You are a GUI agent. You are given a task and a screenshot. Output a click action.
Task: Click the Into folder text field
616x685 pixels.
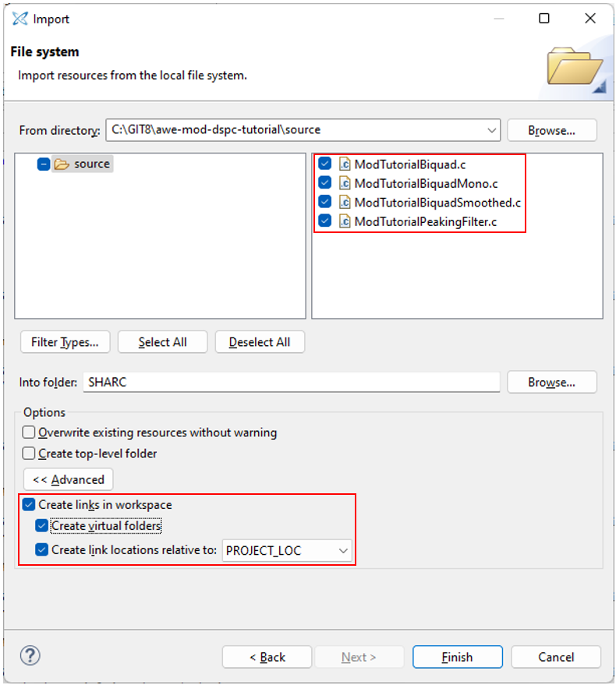[x=290, y=383]
